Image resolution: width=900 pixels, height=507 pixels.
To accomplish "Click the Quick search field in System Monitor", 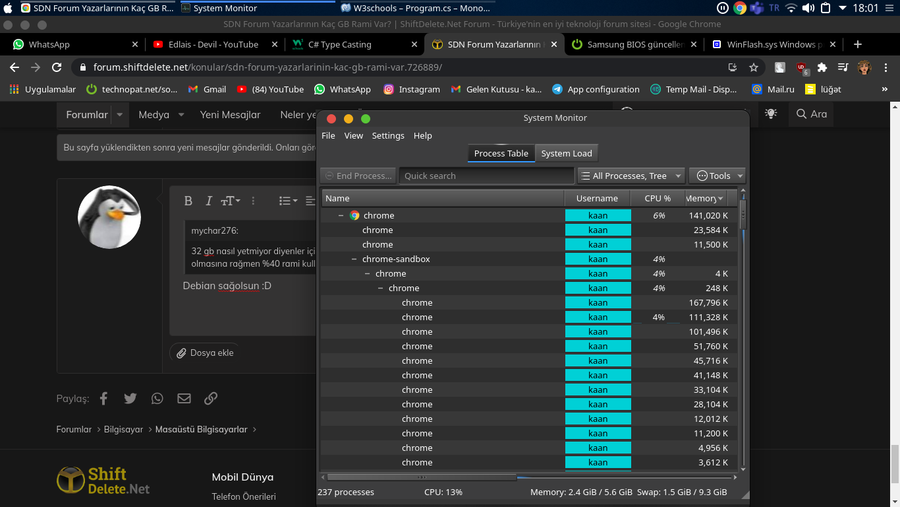I will coord(486,176).
